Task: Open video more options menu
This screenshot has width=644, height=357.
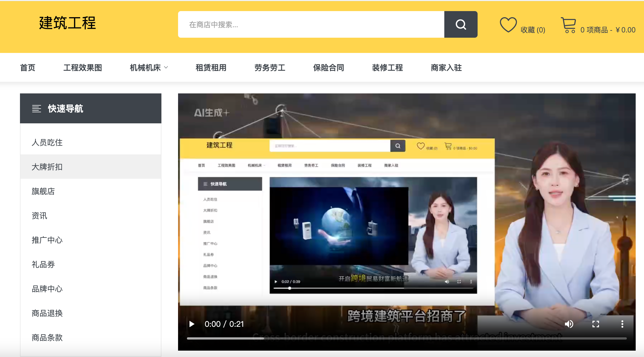Action: tap(622, 324)
